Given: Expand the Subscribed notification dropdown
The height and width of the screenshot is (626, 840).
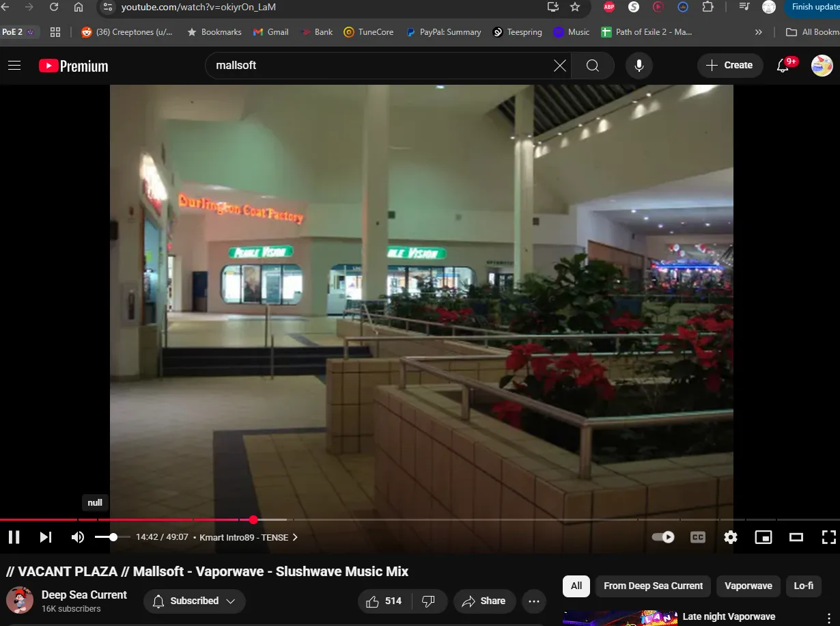Looking at the screenshot, I should [x=194, y=601].
